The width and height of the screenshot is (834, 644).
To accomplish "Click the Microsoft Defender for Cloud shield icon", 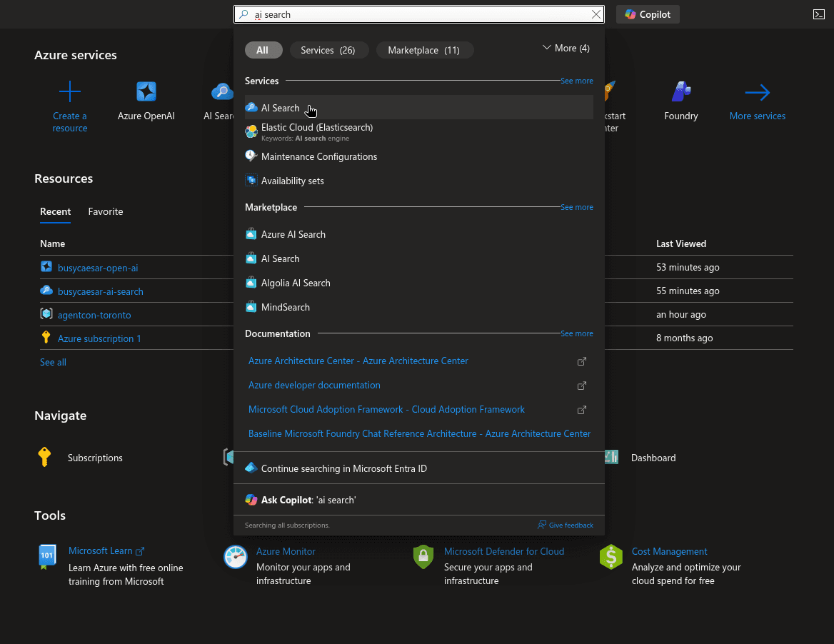I will [x=423, y=558].
